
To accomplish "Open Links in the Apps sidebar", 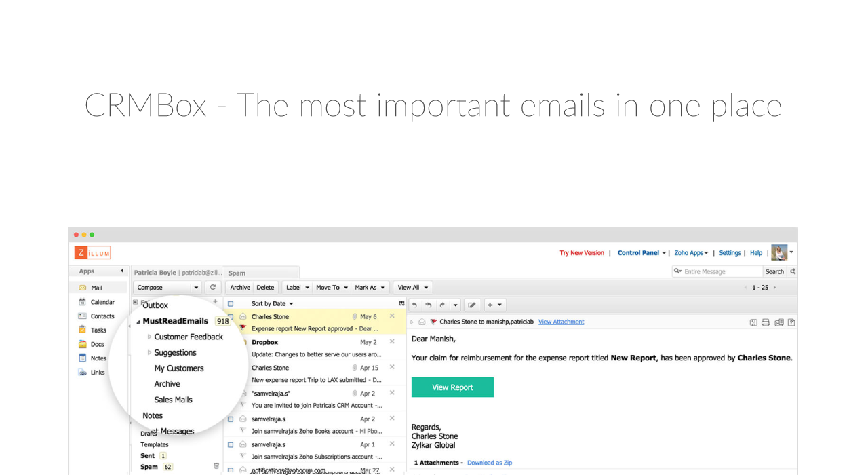I will (x=92, y=372).
